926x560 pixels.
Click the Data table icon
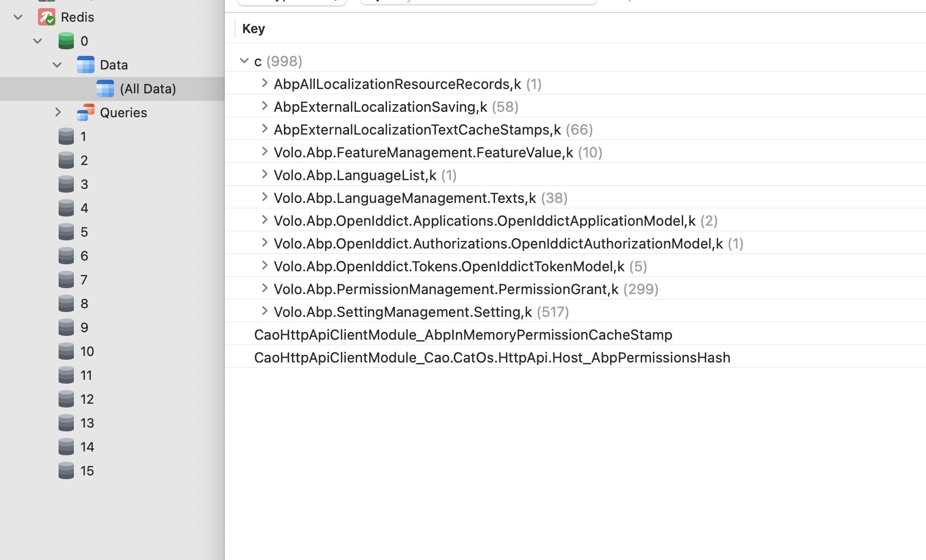(x=85, y=65)
